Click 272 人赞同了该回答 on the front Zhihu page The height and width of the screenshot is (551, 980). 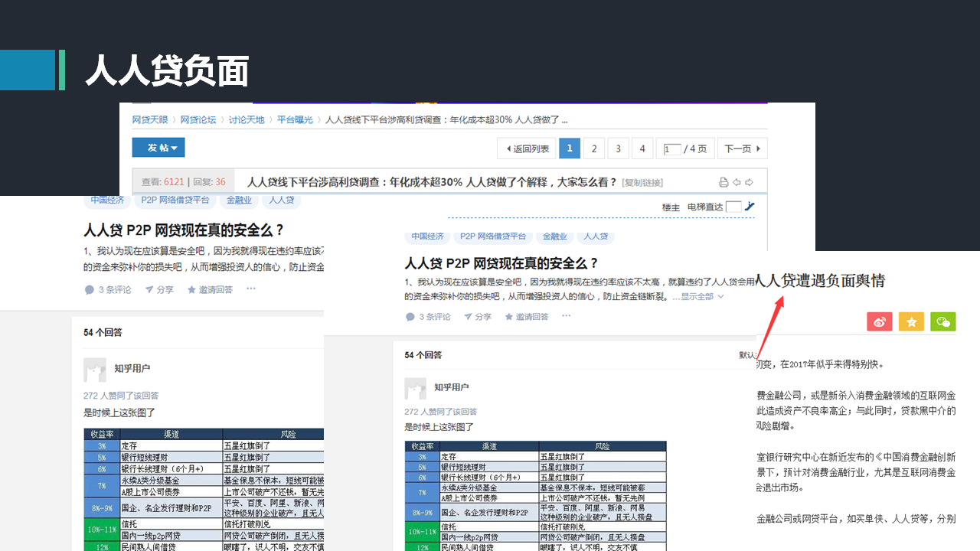pos(440,412)
